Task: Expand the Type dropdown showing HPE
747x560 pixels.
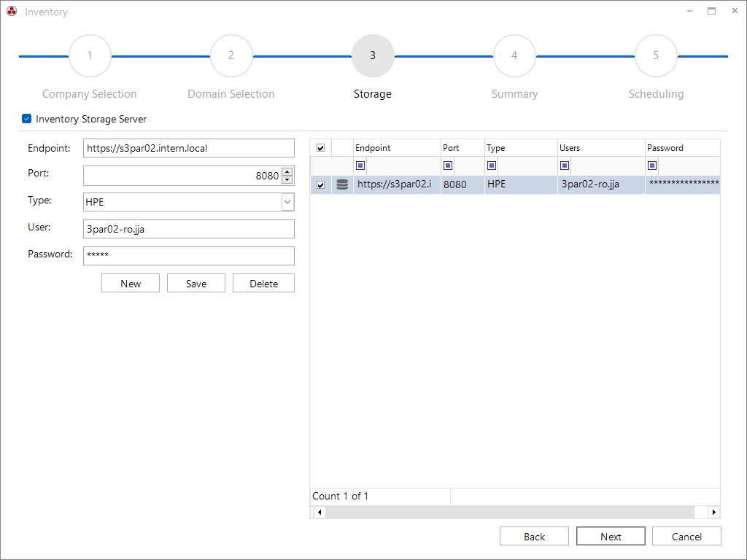Action: (287, 202)
